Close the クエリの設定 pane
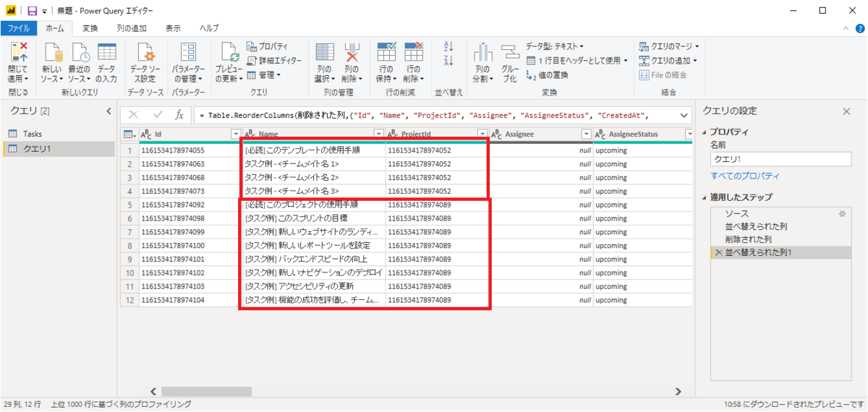 pos(847,111)
